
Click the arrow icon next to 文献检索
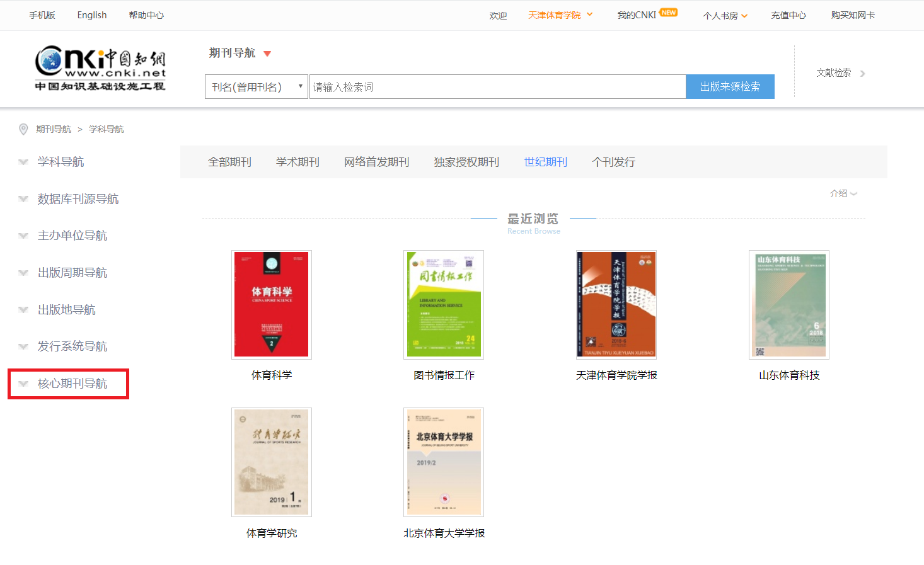(x=862, y=74)
